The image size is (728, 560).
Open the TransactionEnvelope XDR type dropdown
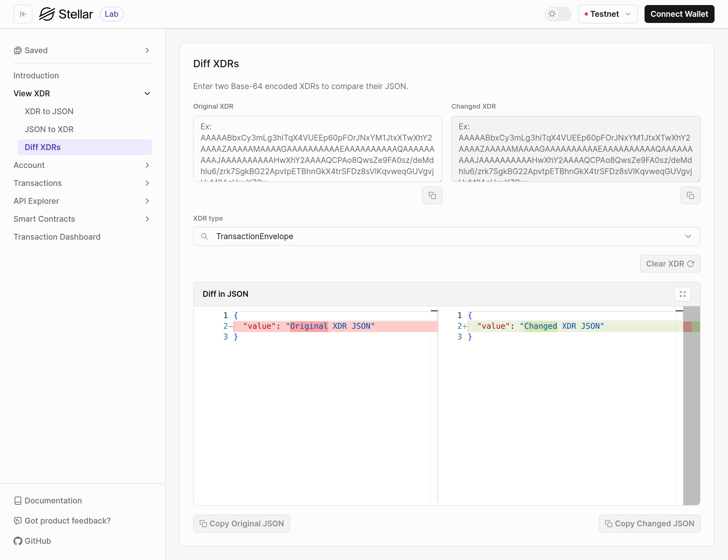[689, 236]
